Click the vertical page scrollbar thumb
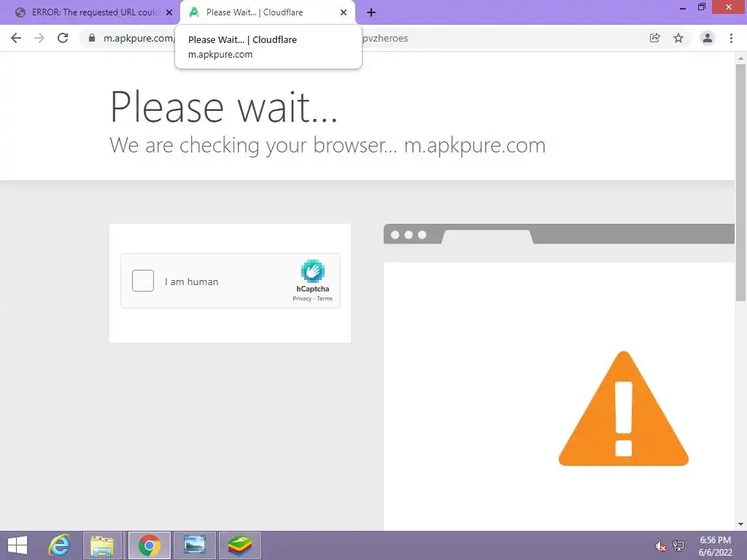747x560 pixels. pyautogui.click(x=740, y=182)
